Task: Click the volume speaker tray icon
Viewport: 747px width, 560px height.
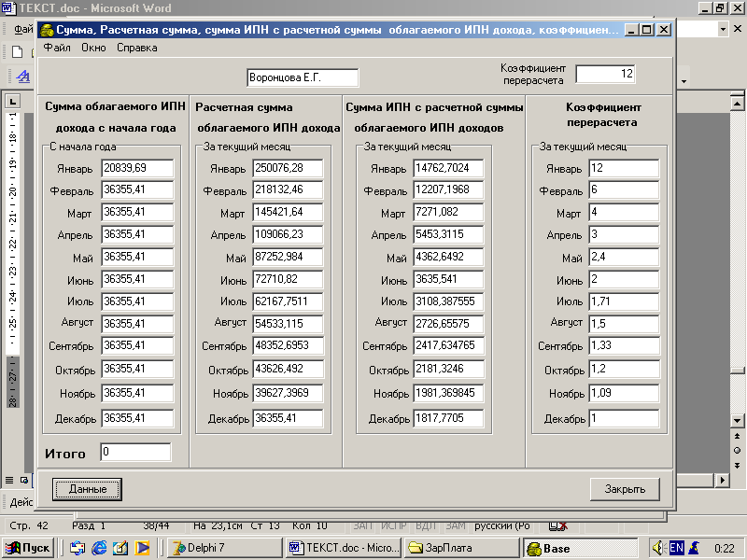Action: point(657,548)
